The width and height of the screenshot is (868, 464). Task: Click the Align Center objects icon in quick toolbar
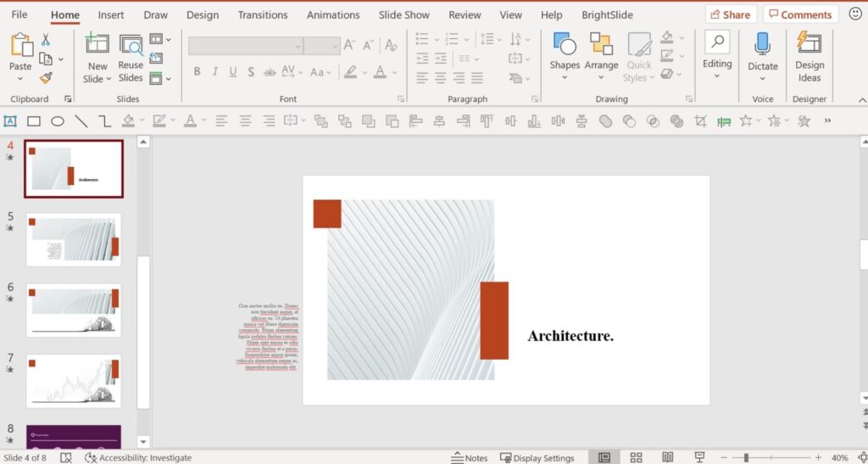439,120
